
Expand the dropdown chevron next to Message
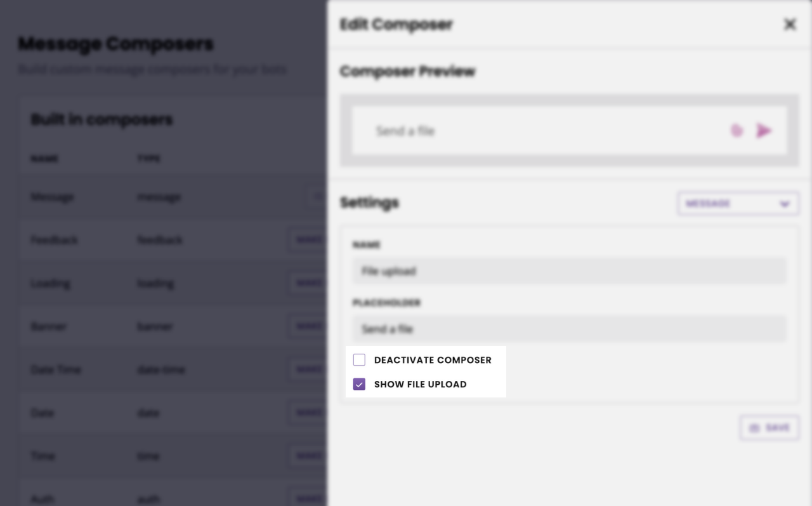[785, 204]
